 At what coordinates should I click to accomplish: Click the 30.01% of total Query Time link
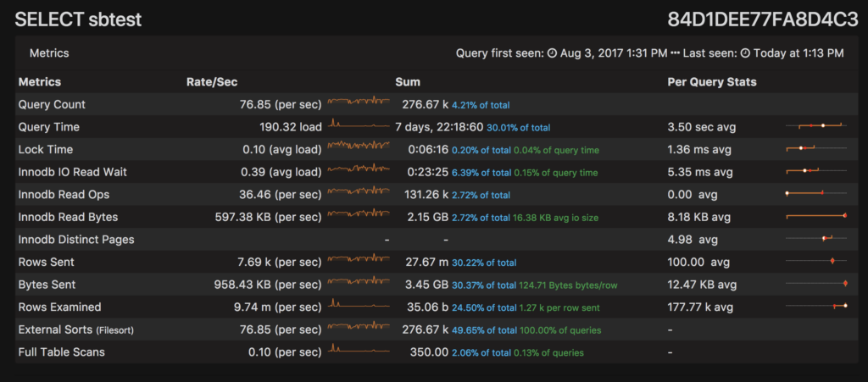[518, 128]
